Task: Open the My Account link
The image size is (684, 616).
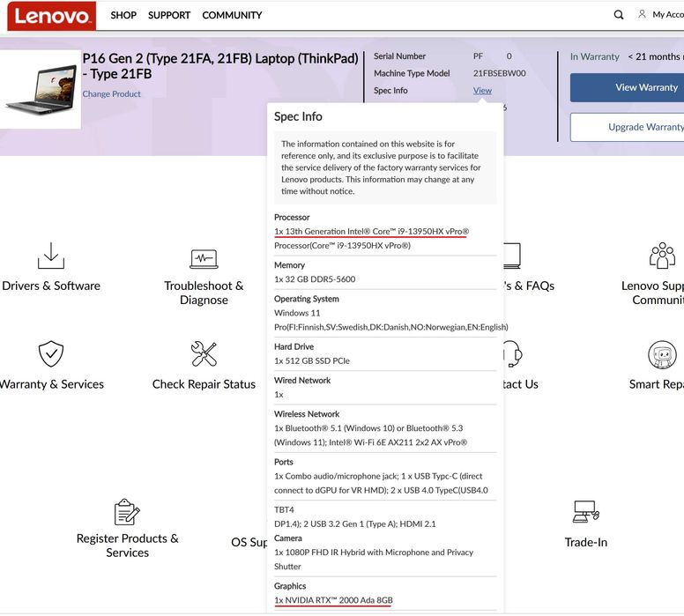Action: coord(668,14)
